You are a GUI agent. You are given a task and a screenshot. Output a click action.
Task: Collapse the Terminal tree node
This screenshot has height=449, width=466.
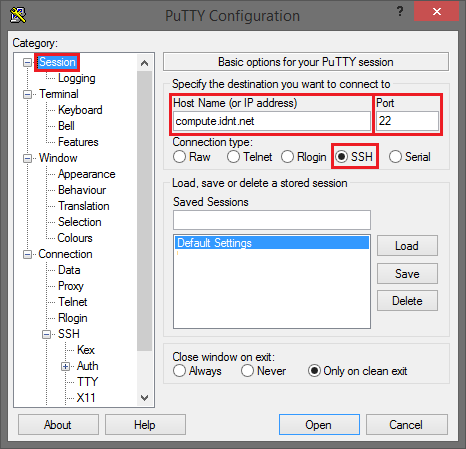click(27, 94)
